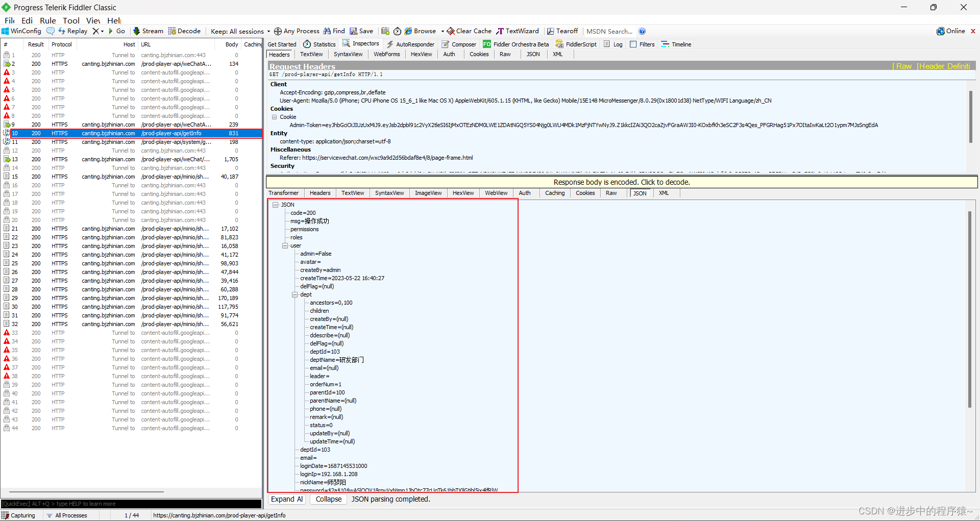Click response body is encoded banner
This screenshot has height=521, width=980.
click(622, 182)
